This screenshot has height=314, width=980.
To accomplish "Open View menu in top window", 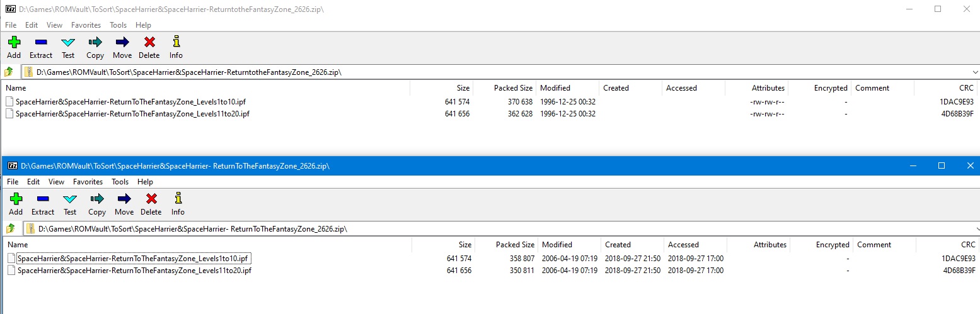I will tap(54, 25).
